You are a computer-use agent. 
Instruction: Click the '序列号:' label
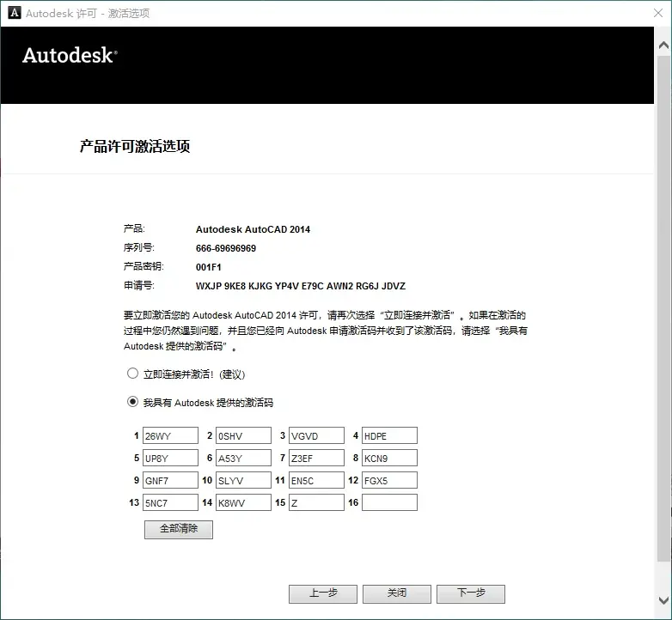tap(139, 247)
